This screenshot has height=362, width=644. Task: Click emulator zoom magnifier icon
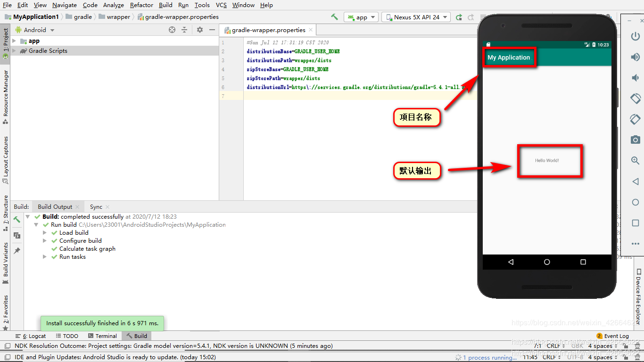(x=636, y=160)
